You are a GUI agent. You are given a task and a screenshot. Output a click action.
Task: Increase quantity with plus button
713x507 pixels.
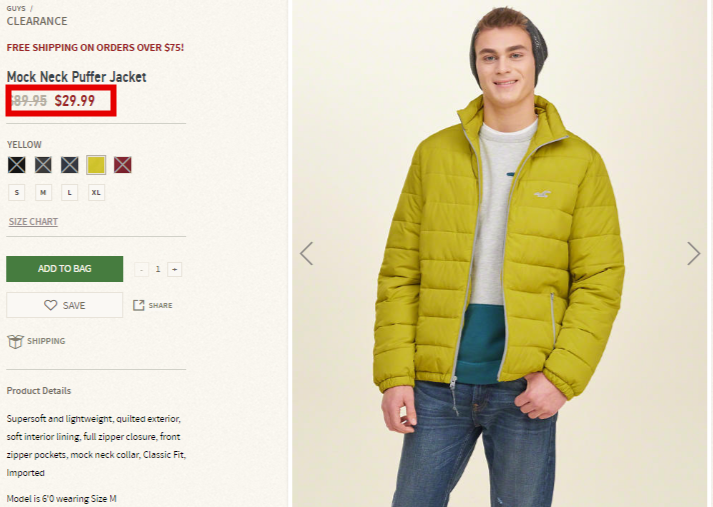(x=175, y=269)
